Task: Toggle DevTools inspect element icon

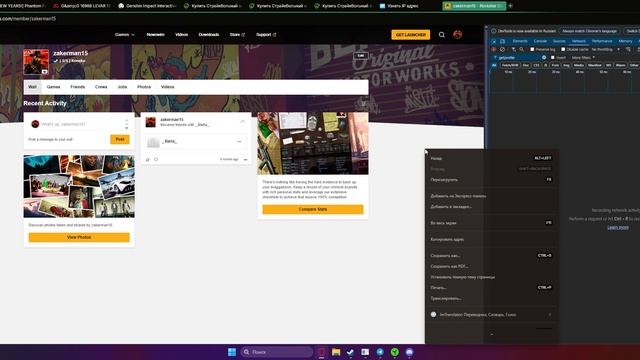Action: 494,41
